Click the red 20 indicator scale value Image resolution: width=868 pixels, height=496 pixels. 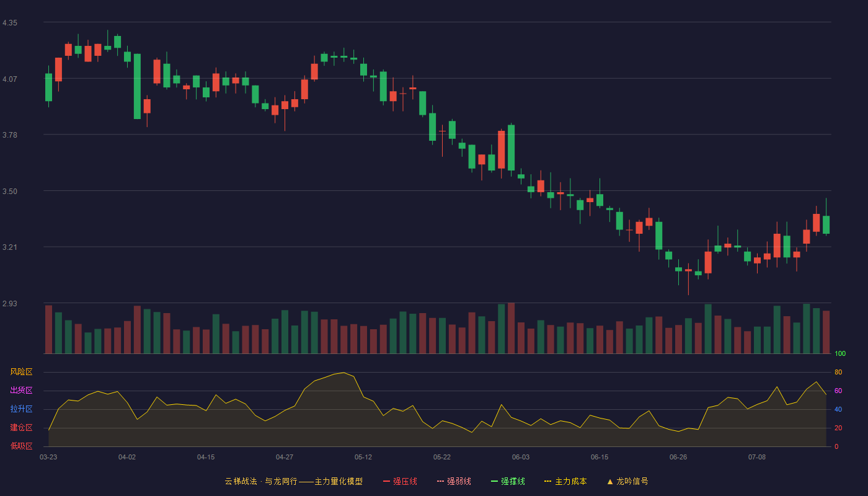coord(838,428)
